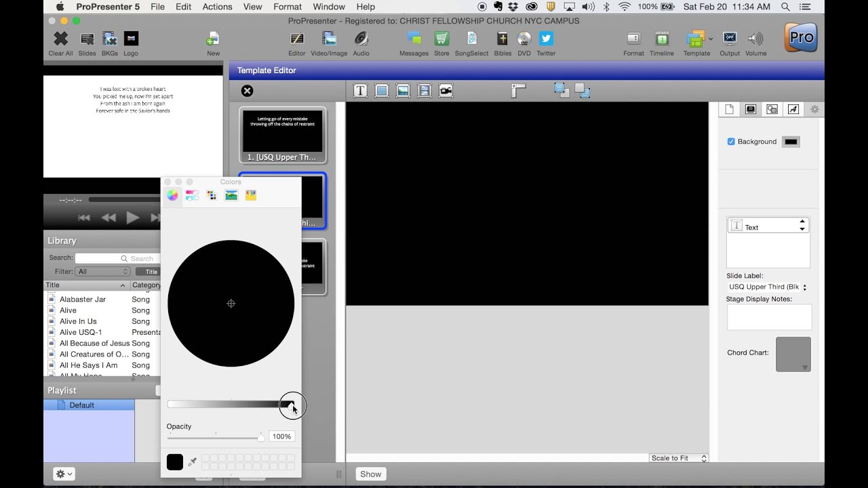Screen dimensions: 868x488
Task: Open the File menu
Action: click(x=157, y=7)
